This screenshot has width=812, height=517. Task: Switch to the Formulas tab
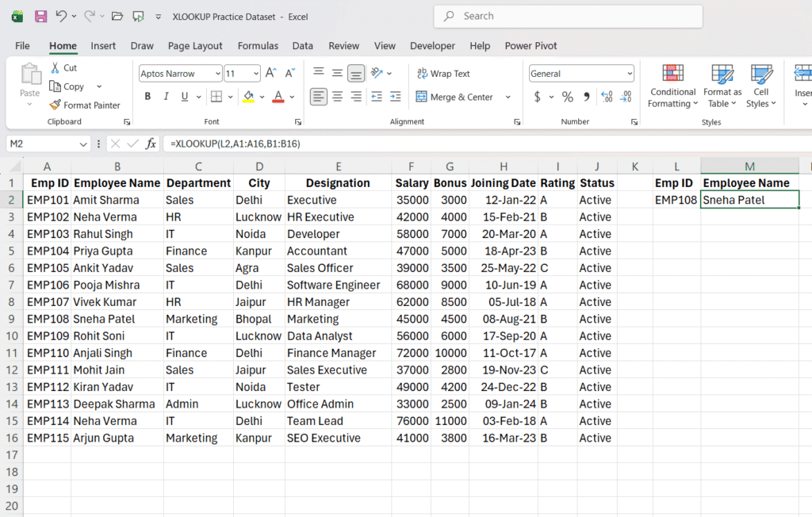(258, 45)
